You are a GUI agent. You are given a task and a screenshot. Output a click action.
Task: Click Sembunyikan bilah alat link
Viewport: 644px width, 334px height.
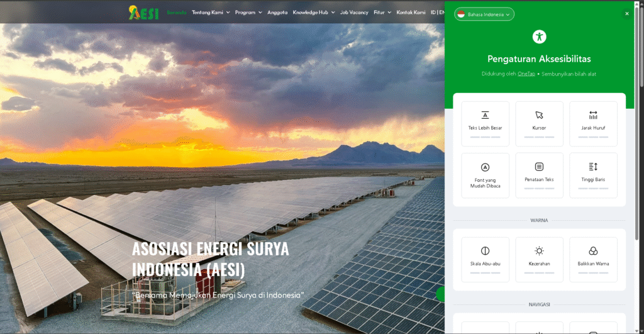[x=569, y=74]
